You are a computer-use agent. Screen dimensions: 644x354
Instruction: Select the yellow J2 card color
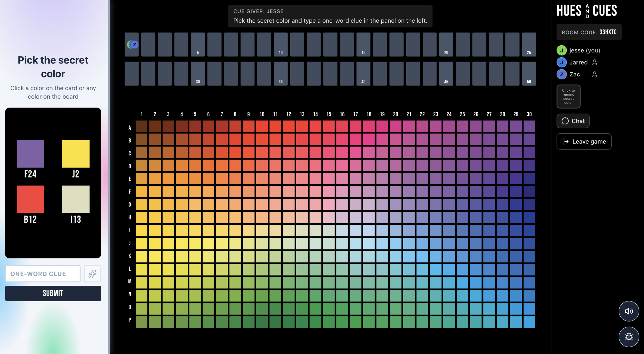tap(76, 154)
